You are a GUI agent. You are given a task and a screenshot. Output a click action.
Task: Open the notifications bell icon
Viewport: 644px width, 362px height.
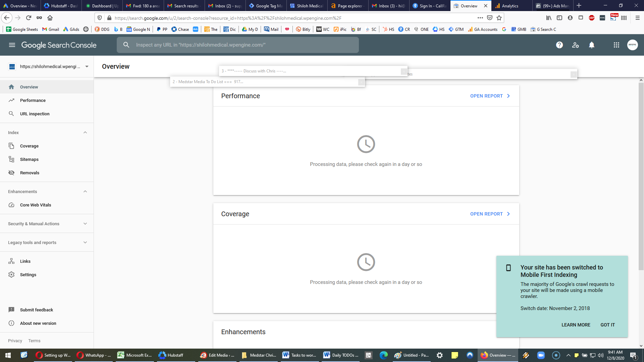coord(592,45)
